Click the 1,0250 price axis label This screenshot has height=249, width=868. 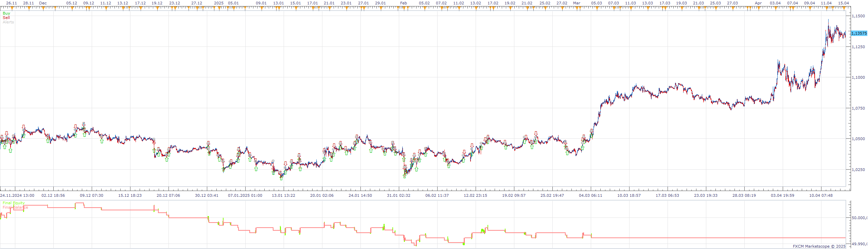click(x=858, y=169)
